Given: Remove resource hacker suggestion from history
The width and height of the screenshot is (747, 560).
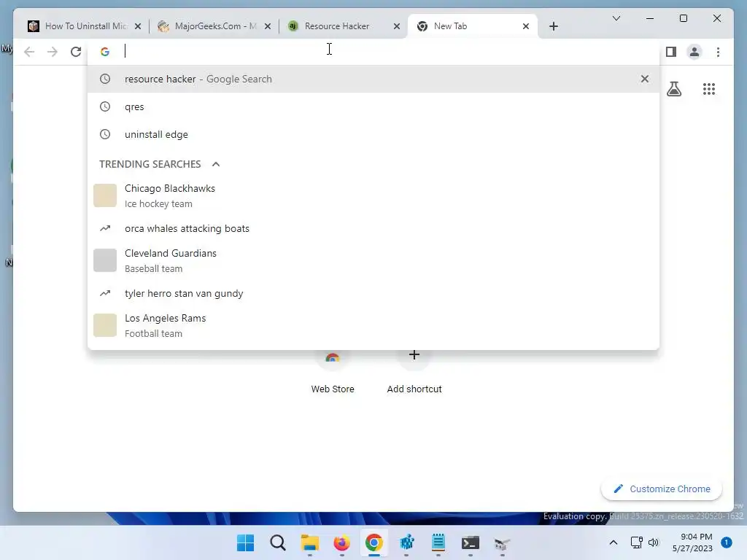Looking at the screenshot, I should coord(645,79).
